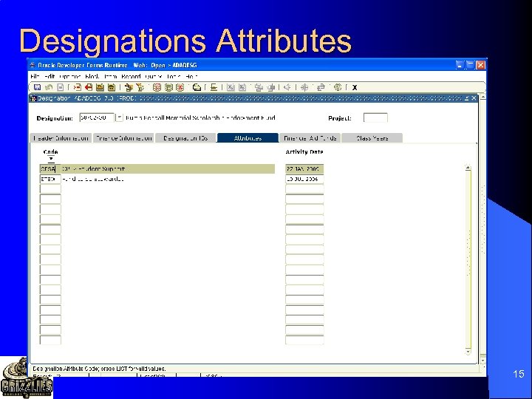
Task: Close the inner Designation ADADESG form
Action: (474, 98)
